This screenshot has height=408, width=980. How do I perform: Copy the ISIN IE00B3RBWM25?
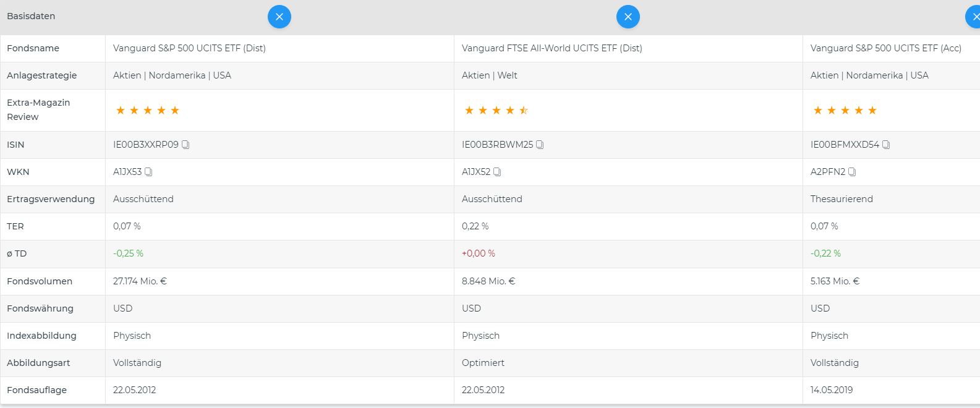pyautogui.click(x=540, y=145)
